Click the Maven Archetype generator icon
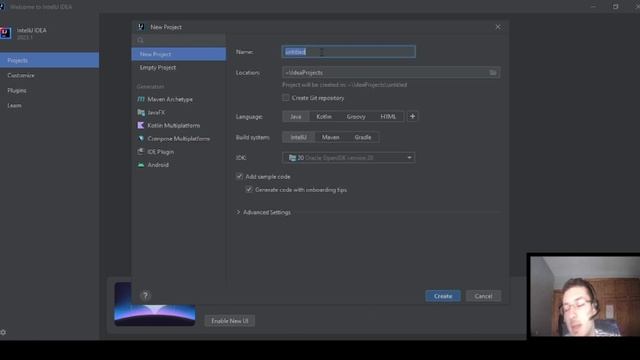Image resolution: width=640 pixels, height=360 pixels. (141, 99)
